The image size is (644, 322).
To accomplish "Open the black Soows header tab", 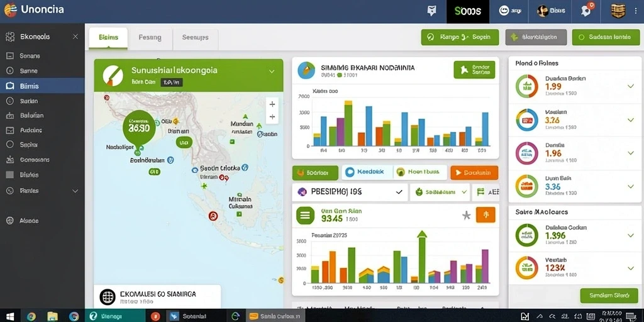I will [468, 11].
